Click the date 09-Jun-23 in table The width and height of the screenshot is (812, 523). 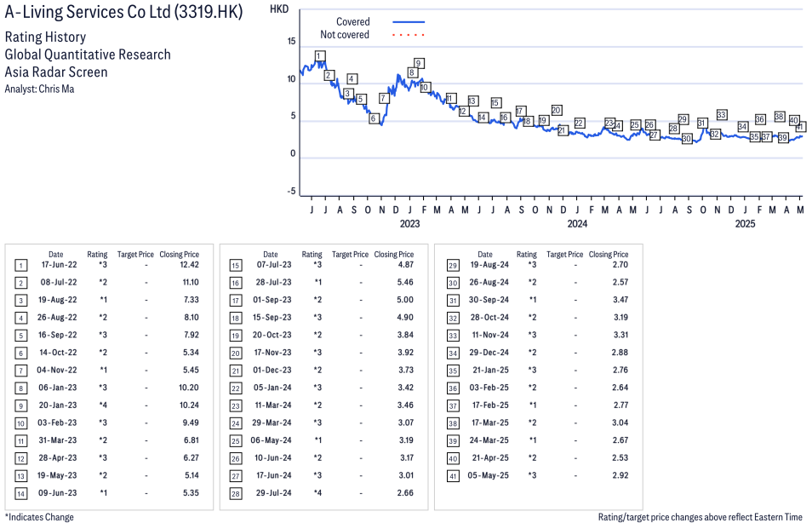[x=58, y=492]
